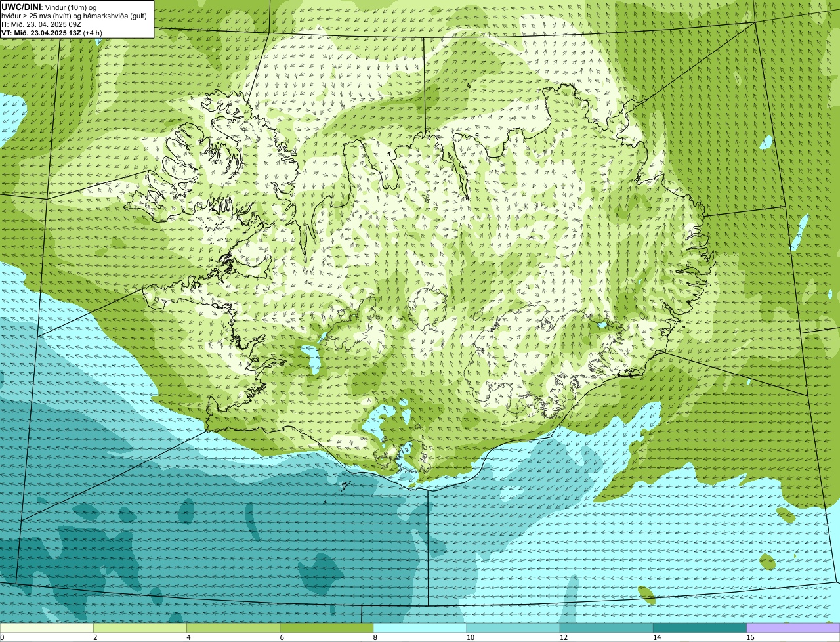Viewport: 840px width, 642px height.
Task: Click the legend scale label '0'
Action: pos(2,637)
